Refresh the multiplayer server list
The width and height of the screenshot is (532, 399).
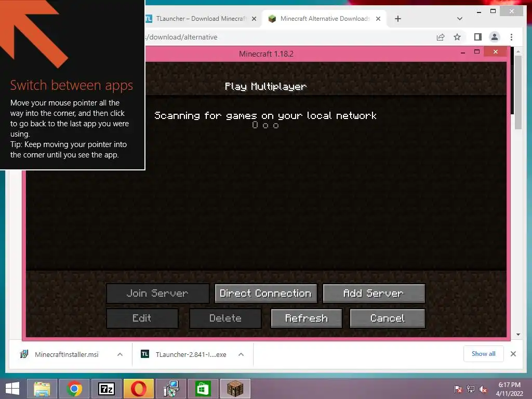[x=307, y=318]
